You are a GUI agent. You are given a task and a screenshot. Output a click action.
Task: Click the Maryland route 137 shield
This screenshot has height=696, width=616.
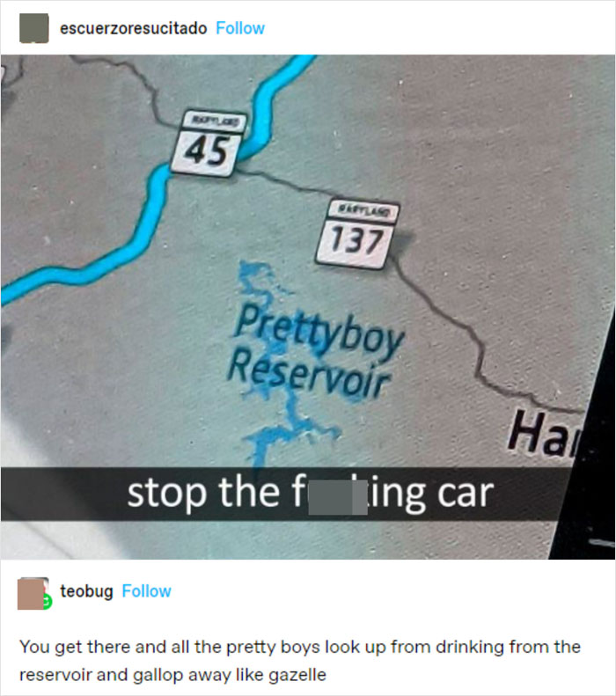[356, 234]
